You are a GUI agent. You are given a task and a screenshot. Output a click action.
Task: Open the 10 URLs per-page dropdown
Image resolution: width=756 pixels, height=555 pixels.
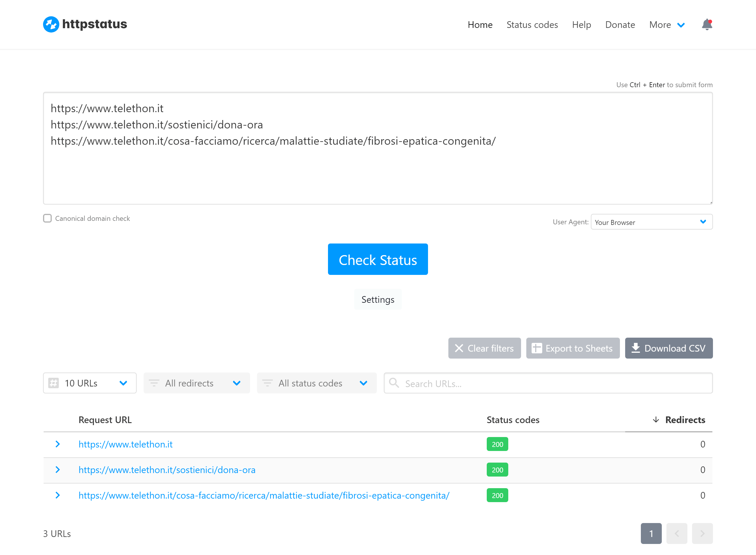coord(90,383)
